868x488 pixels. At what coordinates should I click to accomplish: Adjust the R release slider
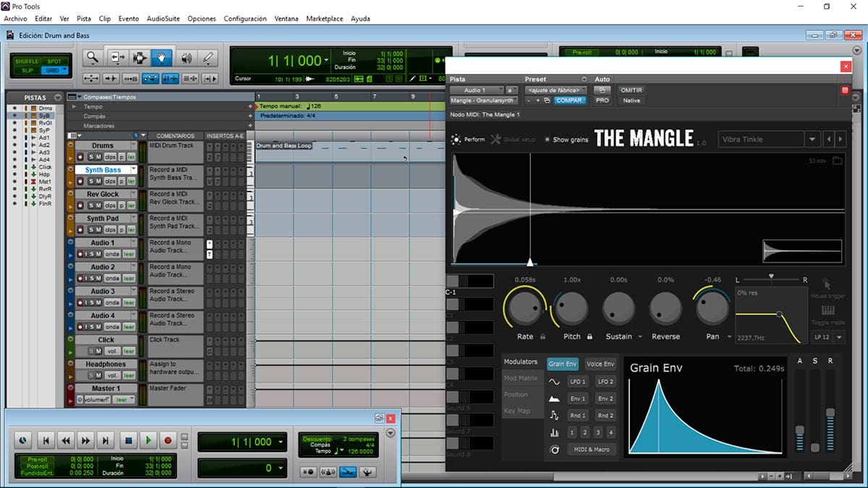click(x=830, y=413)
